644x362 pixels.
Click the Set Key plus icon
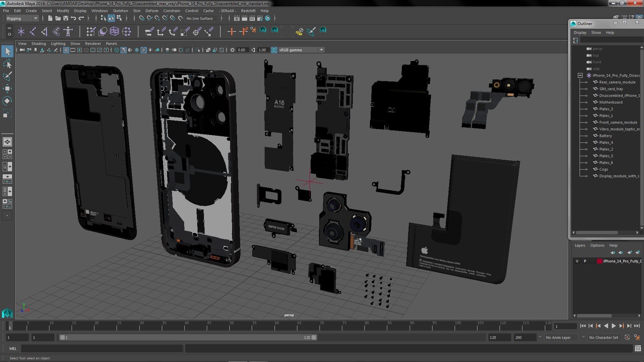[x=231, y=32]
